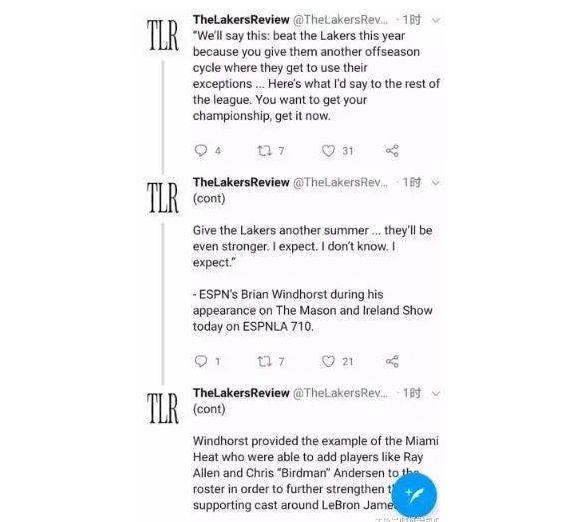This screenshot has width=568, height=522.
Task: Tap the blue compose tweet floating button
Action: tap(414, 494)
